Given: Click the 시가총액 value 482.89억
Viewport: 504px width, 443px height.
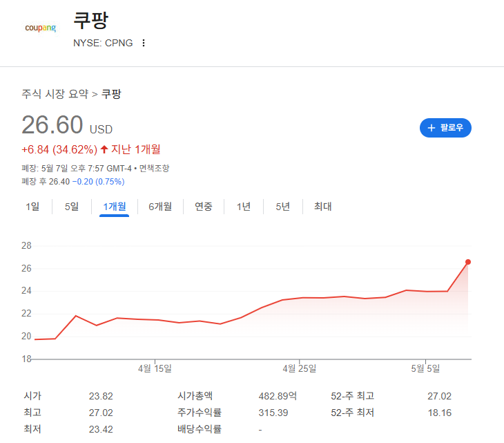Looking at the screenshot, I should tap(278, 396).
